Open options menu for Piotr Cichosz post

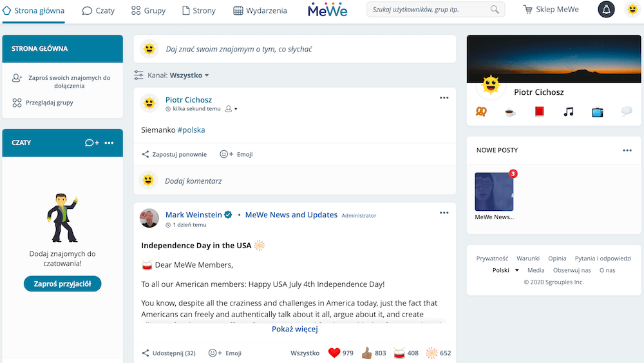click(x=444, y=98)
